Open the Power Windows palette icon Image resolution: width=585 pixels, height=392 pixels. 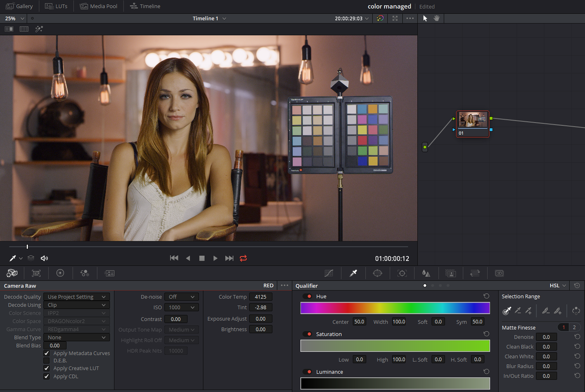click(377, 273)
